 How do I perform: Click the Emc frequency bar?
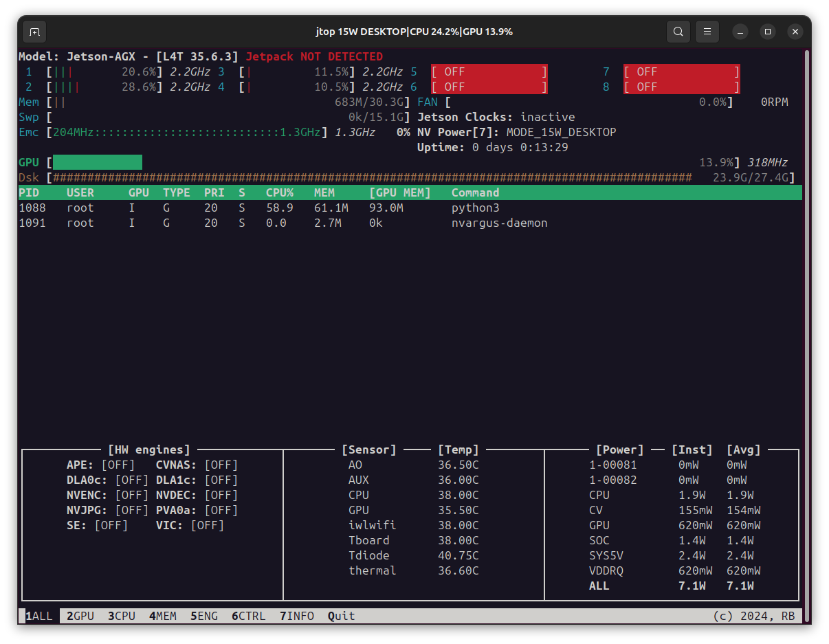click(x=187, y=132)
